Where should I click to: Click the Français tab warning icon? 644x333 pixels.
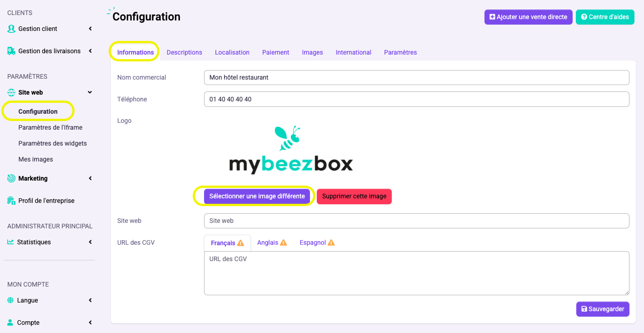pyautogui.click(x=240, y=243)
